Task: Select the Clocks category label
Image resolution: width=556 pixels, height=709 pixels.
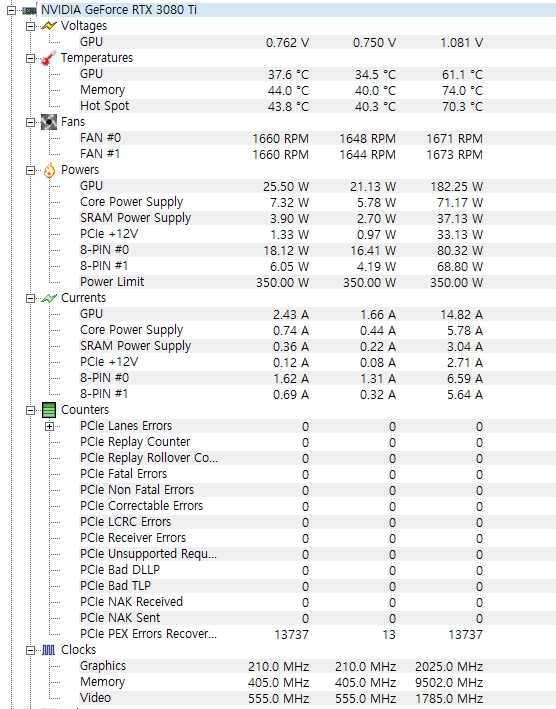Action: tap(79, 650)
